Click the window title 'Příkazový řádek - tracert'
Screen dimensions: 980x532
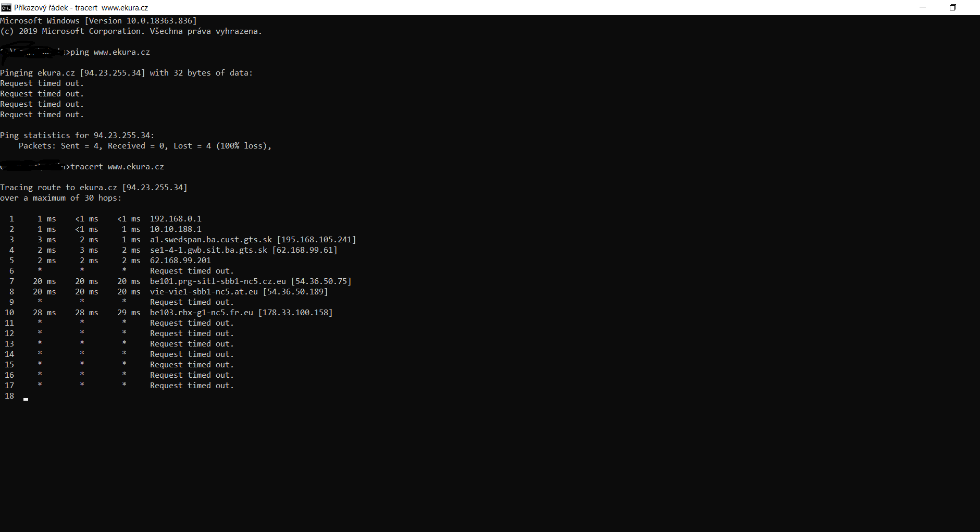point(56,8)
